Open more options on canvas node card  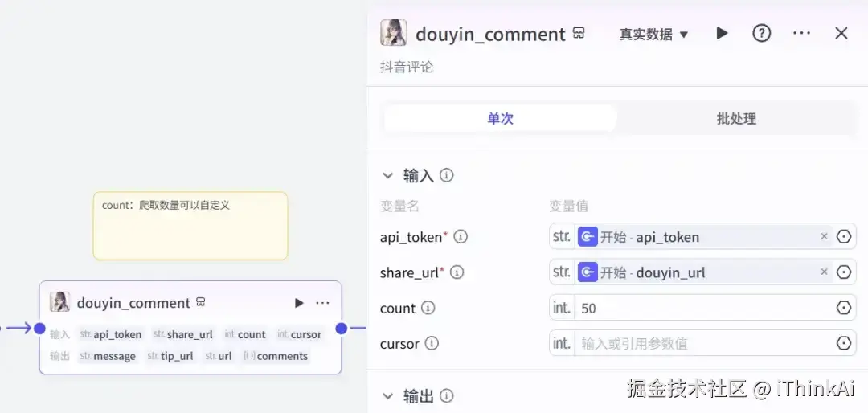[323, 303]
